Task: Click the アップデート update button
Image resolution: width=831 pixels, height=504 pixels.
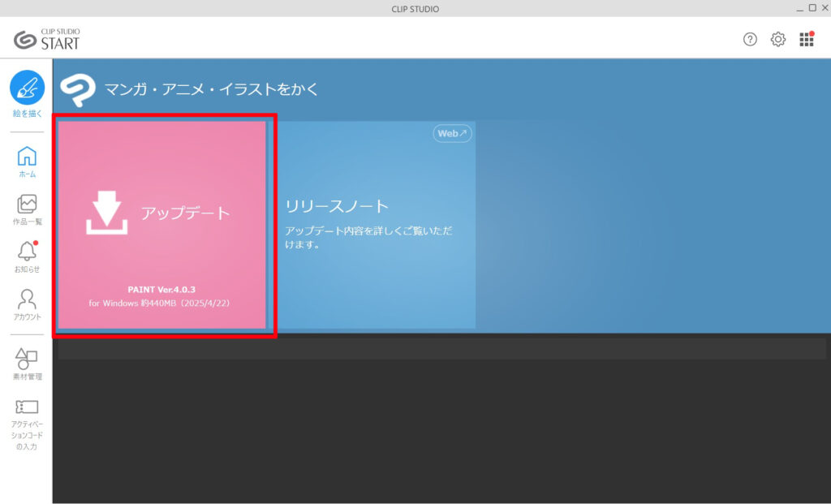Action: coord(161,225)
